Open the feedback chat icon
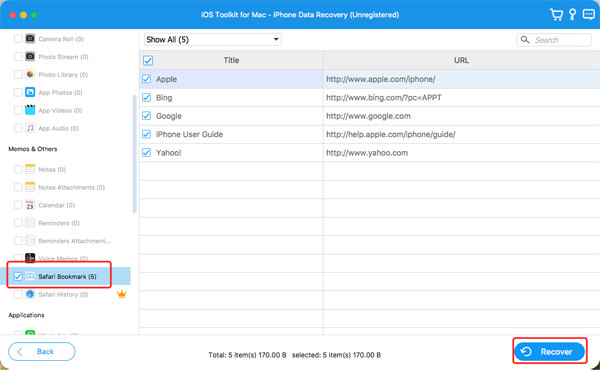 tap(589, 15)
